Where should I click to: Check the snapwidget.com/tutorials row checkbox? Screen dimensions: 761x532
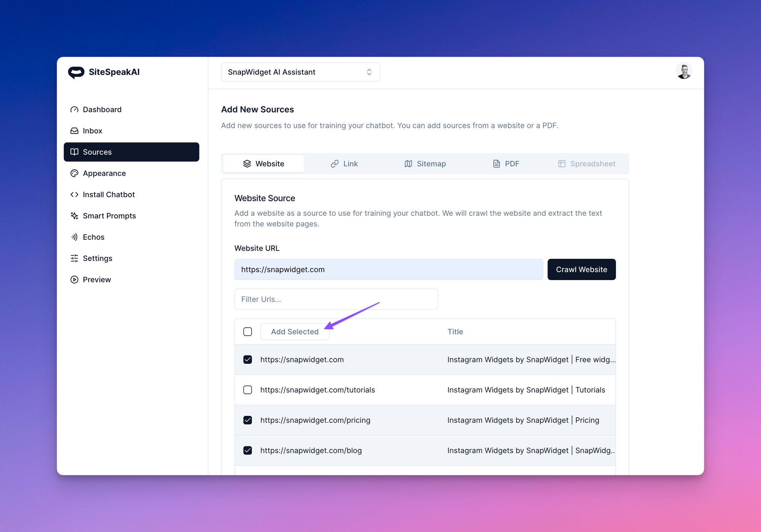tap(248, 390)
